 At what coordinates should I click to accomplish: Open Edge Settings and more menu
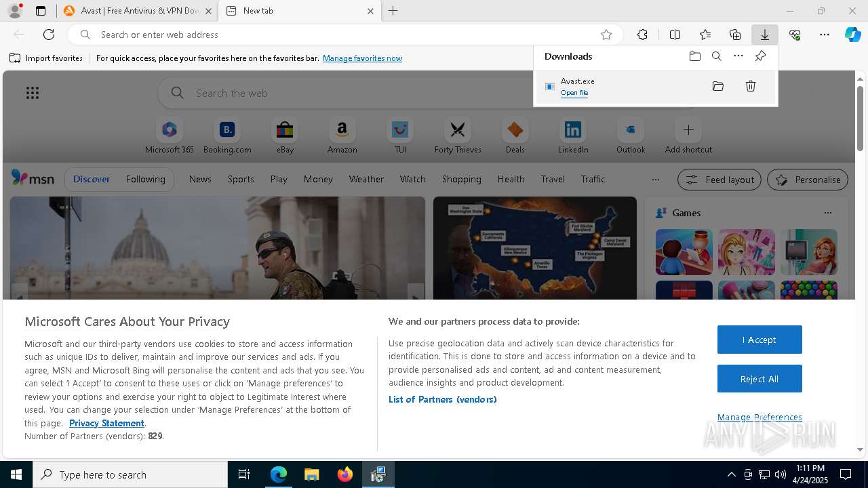click(825, 35)
